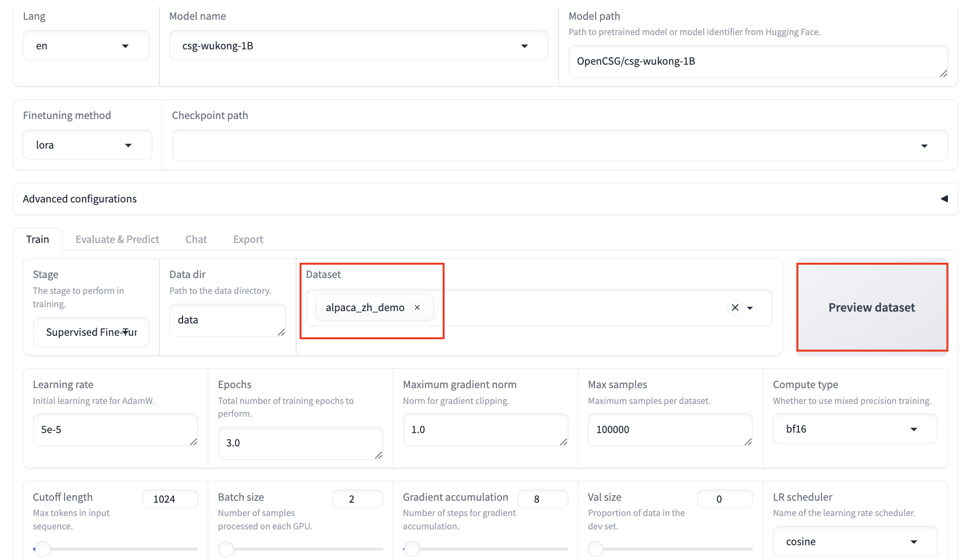The image size is (980, 560).
Task: Collapse arrow on Advanced configurations
Action: (944, 199)
